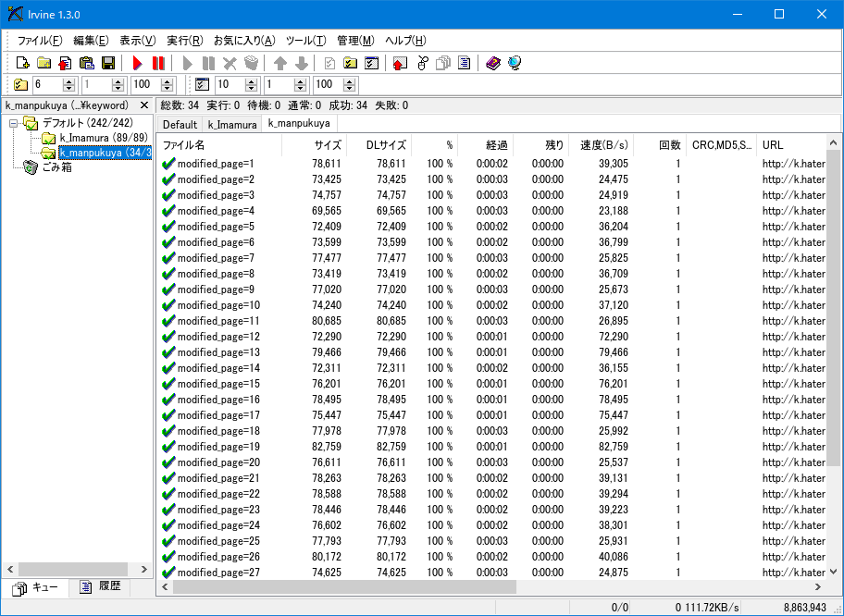
Task: Switch to the k_Imamura tab
Action: pyautogui.click(x=232, y=125)
